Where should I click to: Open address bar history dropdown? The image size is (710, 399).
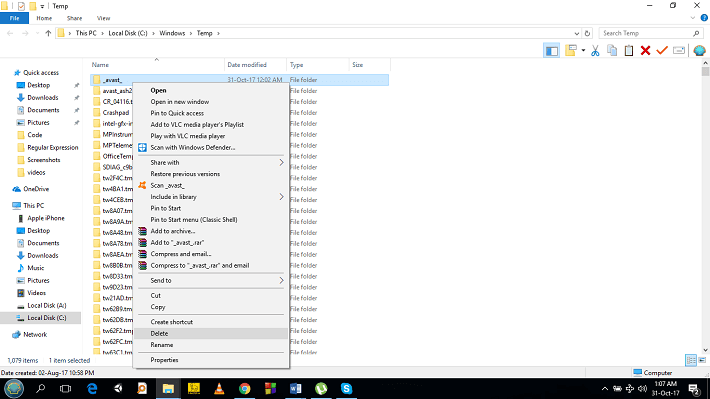click(576, 33)
